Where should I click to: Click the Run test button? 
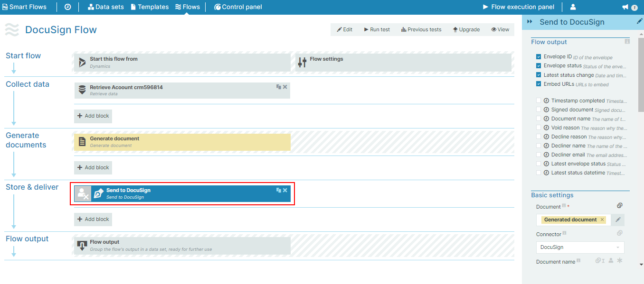click(377, 29)
